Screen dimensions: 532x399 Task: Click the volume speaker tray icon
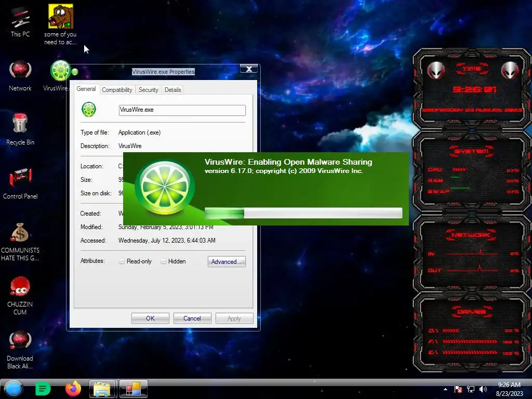coord(483,389)
